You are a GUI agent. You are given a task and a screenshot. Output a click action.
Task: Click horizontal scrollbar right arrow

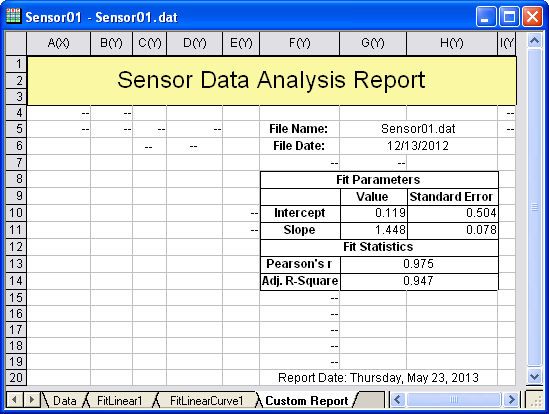pyautogui.click(x=511, y=400)
